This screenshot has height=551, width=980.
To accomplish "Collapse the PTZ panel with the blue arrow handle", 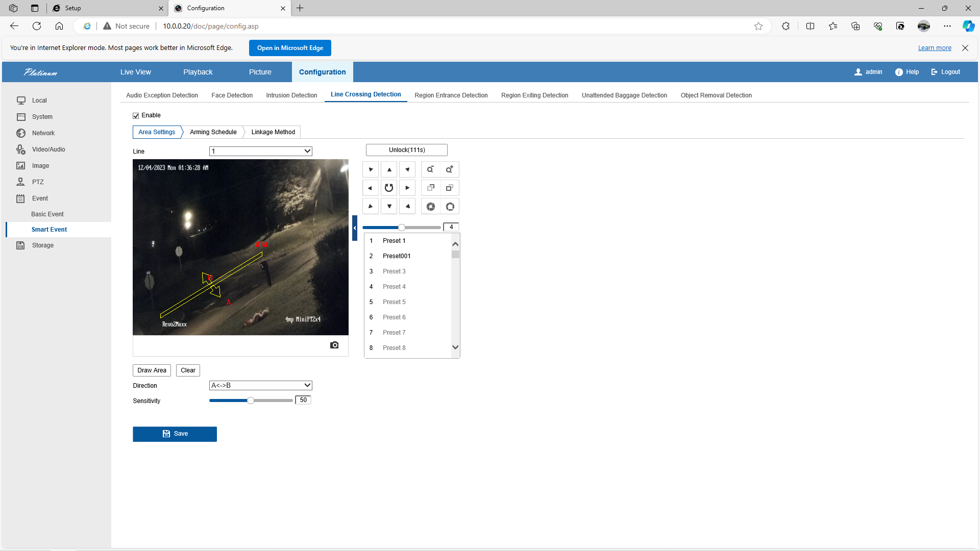I will 355,228.
